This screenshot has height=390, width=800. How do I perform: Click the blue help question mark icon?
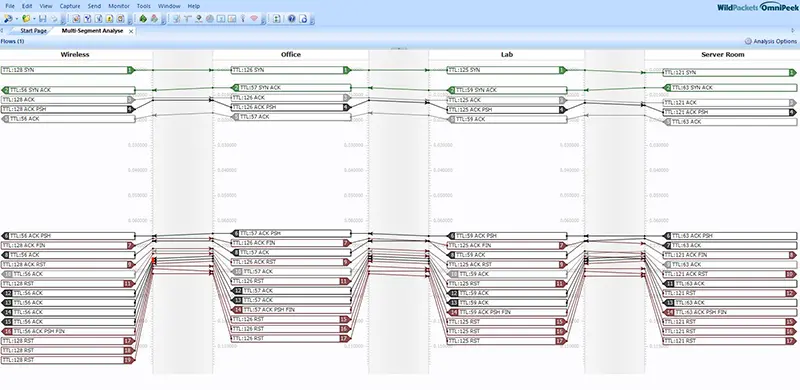pyautogui.click(x=291, y=19)
